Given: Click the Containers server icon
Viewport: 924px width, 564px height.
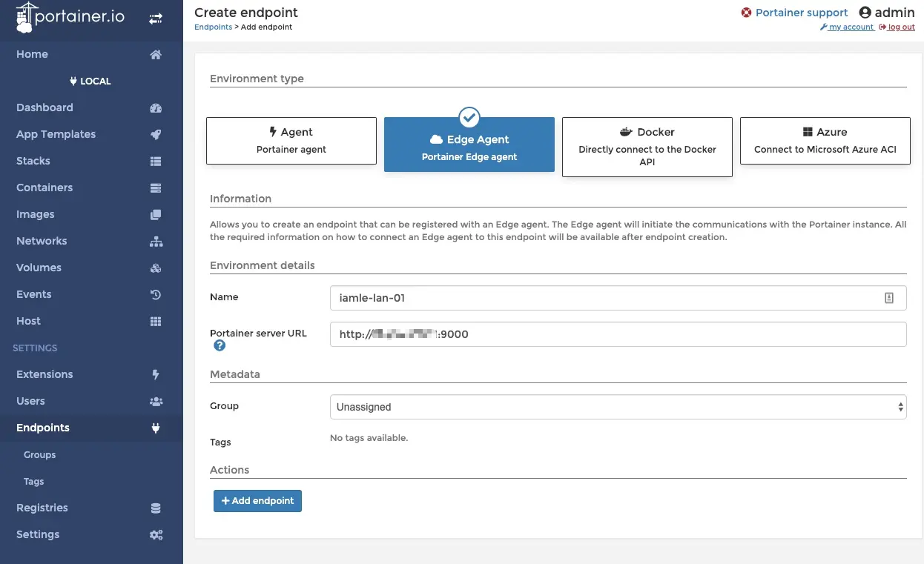Looking at the screenshot, I should (156, 188).
